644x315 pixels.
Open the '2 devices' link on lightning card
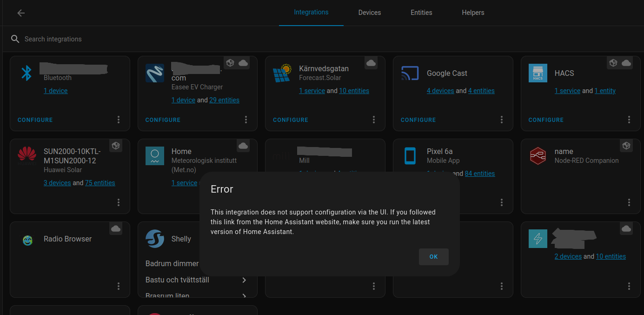(x=568, y=256)
